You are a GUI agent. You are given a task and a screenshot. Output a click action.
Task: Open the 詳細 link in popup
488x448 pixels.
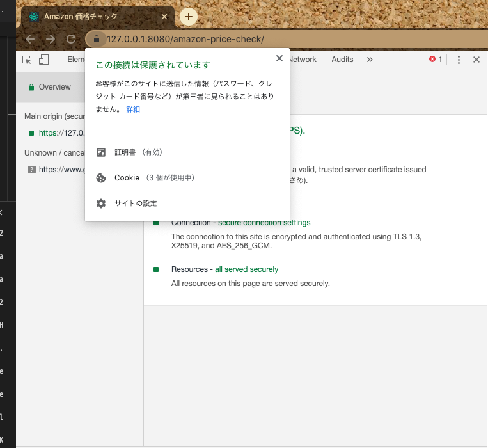tap(133, 109)
